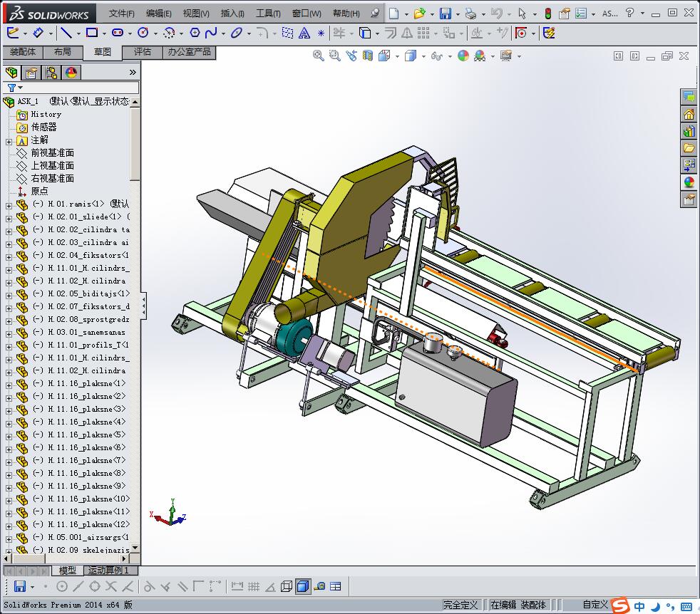This screenshot has height=614, width=700.
Task: Open the Appearances tab in task pane
Action: pyautogui.click(x=689, y=182)
